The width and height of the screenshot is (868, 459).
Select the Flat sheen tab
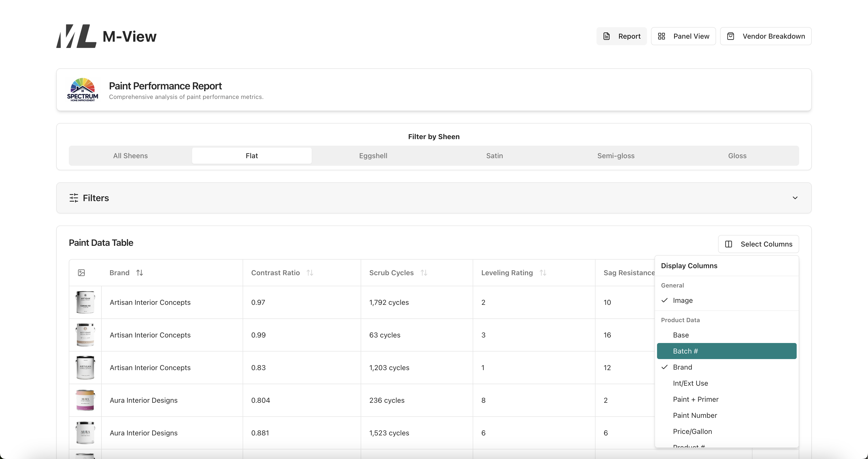click(x=252, y=156)
